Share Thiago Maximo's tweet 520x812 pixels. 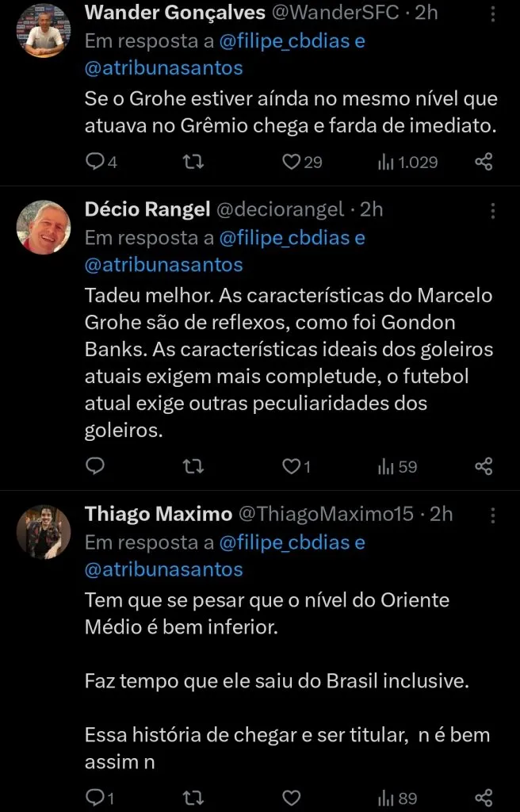point(483,798)
